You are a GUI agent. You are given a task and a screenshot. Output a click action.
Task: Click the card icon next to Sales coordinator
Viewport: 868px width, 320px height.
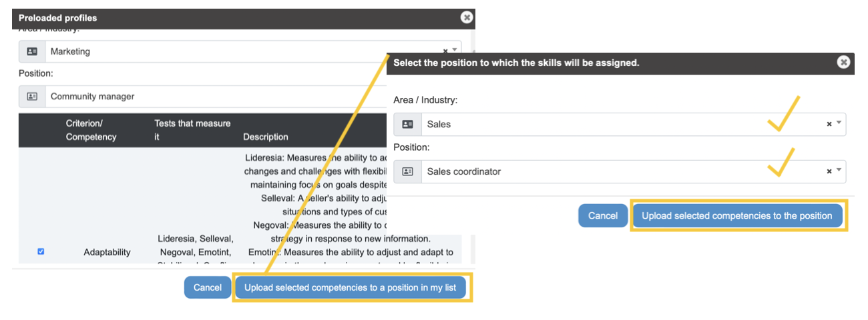[408, 171]
